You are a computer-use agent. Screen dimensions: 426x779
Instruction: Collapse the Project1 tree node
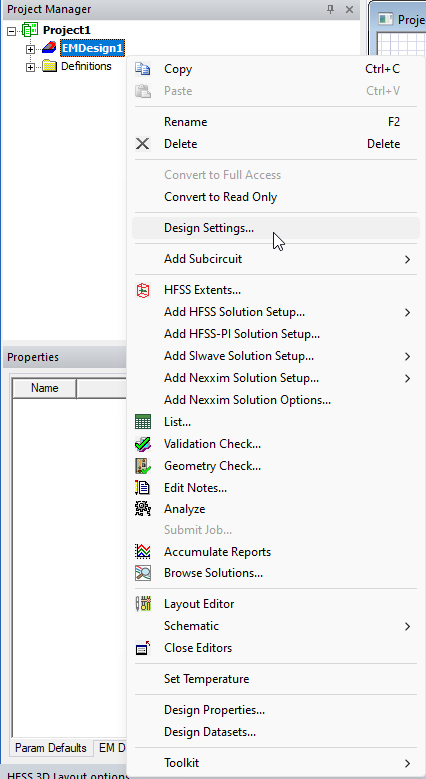(x=12, y=31)
